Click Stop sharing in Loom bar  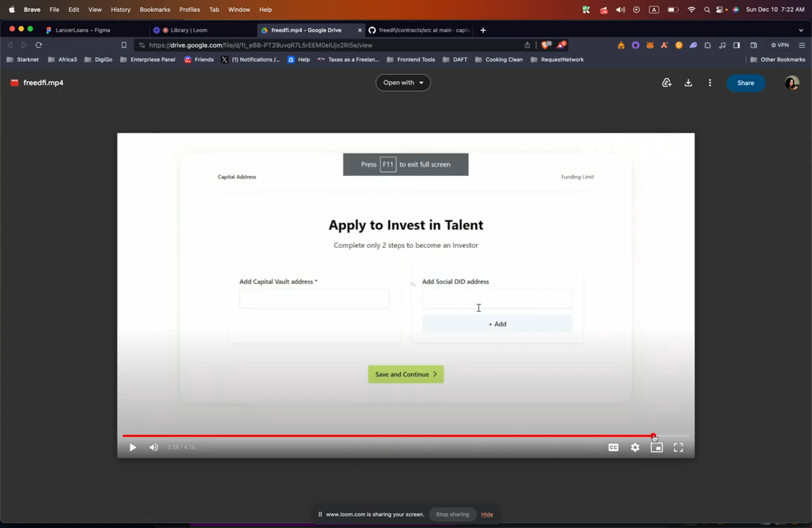tap(452, 515)
